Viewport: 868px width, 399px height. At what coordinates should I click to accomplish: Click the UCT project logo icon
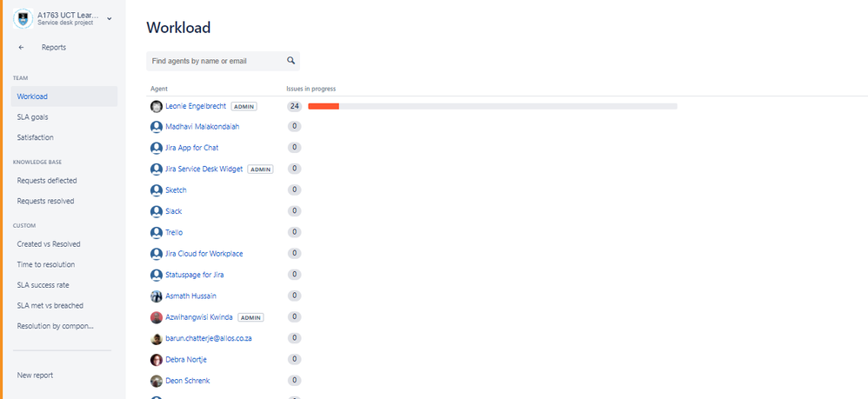coord(23,18)
